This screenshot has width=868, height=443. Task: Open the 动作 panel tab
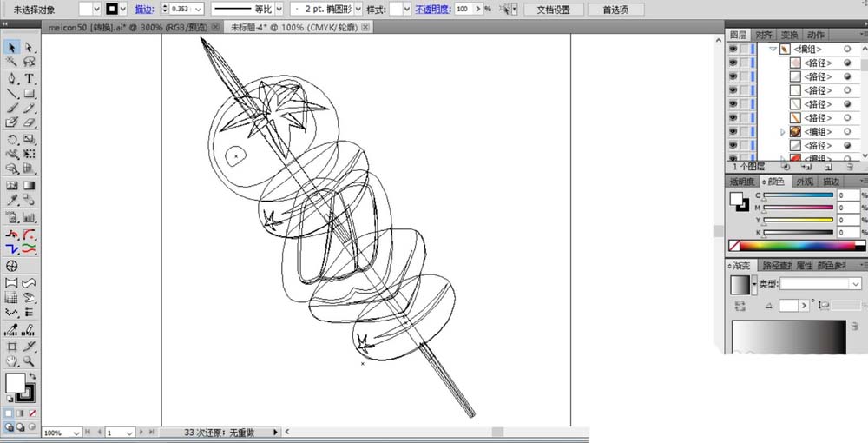[x=815, y=35]
